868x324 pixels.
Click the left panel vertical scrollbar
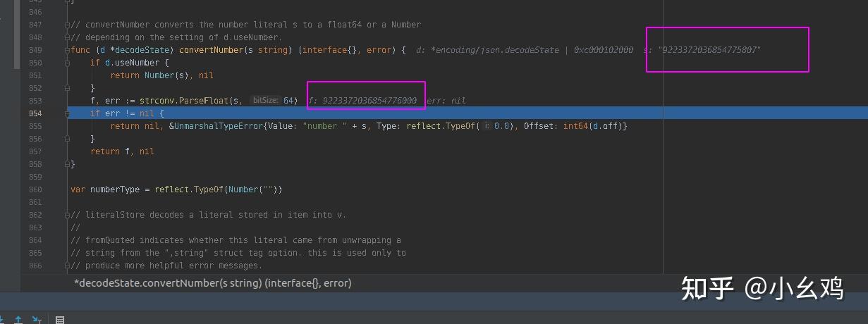click(18, 35)
